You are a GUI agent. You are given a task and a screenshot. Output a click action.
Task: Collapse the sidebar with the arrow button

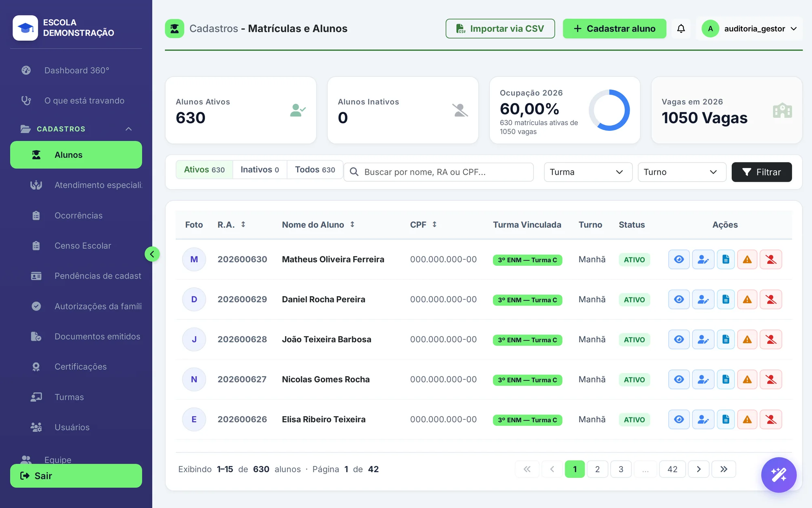pos(152,254)
